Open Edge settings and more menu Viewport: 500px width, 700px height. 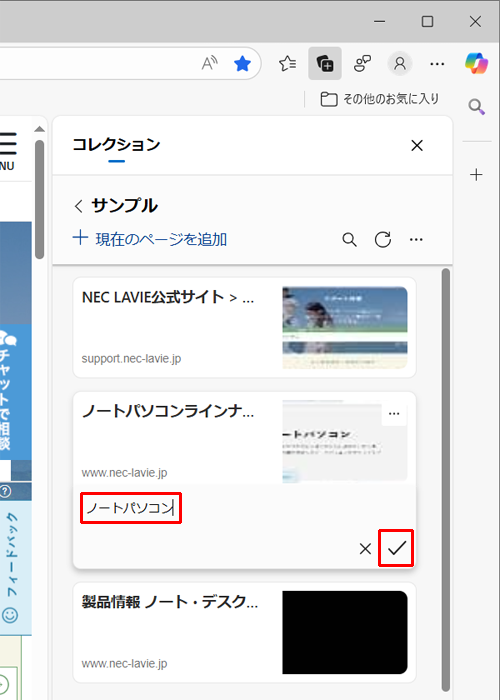(437, 64)
